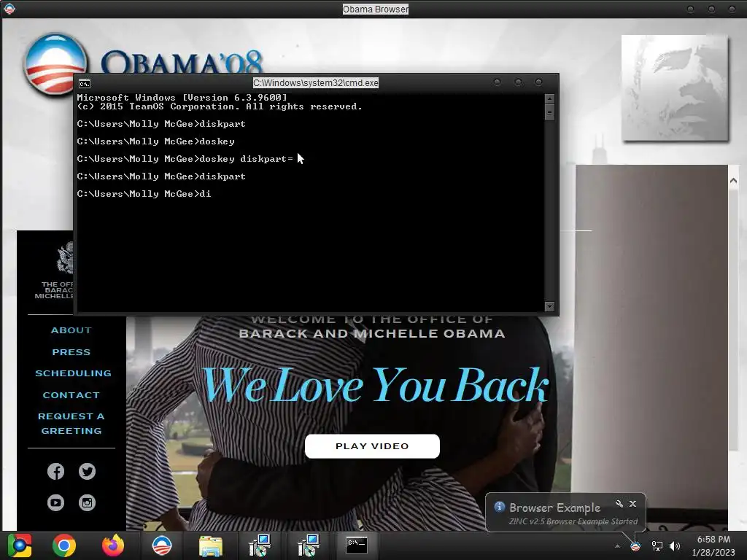Open the Facebook icon in the sidebar
The height and width of the screenshot is (560, 747).
point(55,472)
